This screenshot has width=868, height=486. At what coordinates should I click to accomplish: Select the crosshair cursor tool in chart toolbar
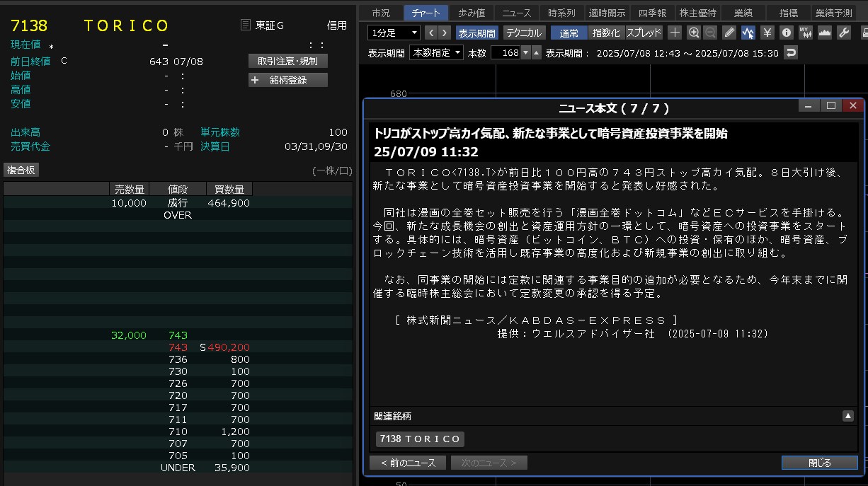675,33
